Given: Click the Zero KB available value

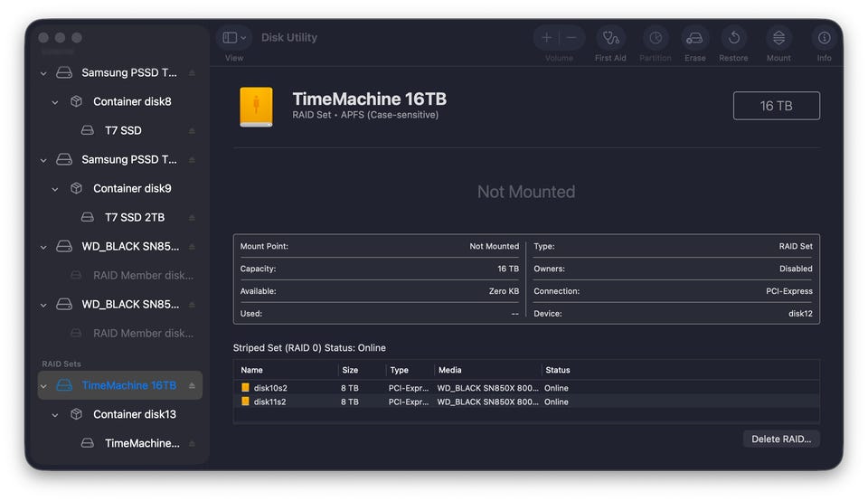Looking at the screenshot, I should [x=504, y=291].
